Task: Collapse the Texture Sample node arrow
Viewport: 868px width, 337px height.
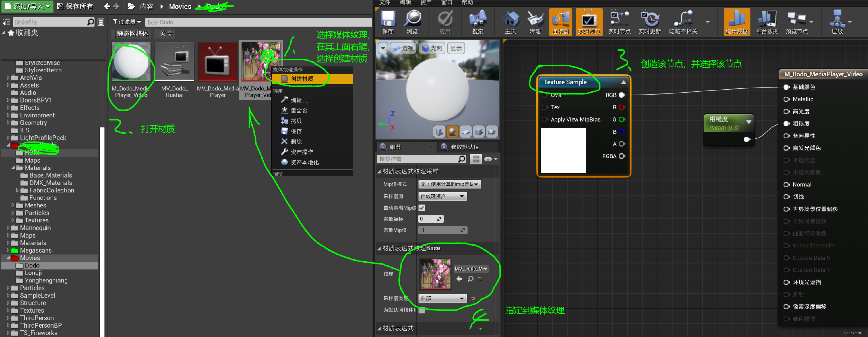Action: (623, 82)
